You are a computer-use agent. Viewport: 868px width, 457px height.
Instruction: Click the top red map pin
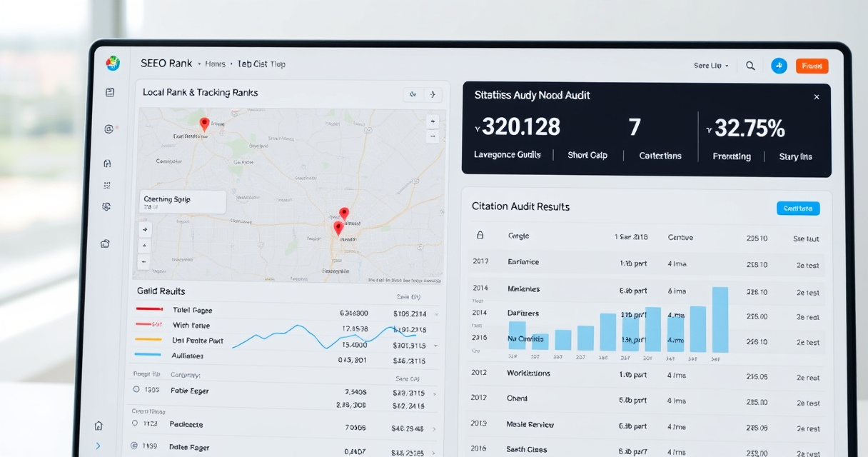(204, 125)
